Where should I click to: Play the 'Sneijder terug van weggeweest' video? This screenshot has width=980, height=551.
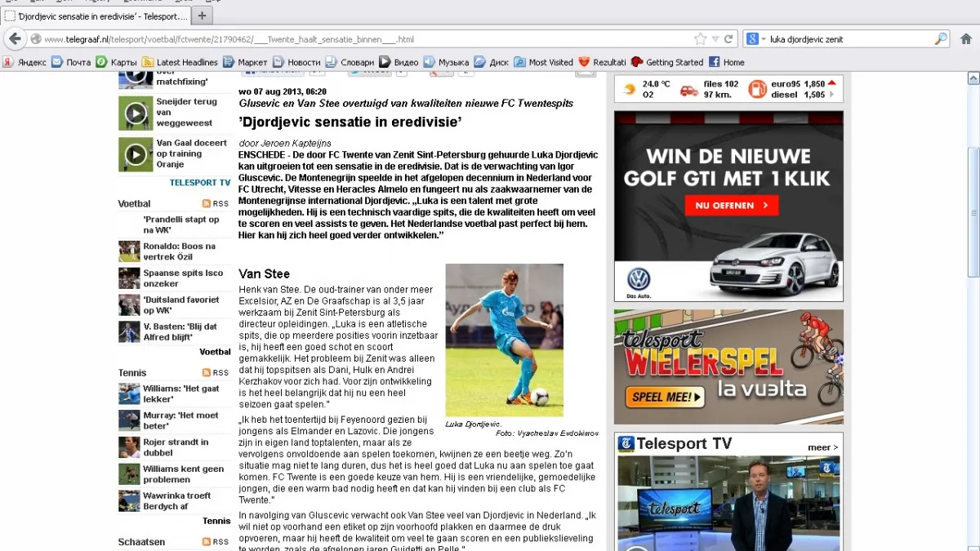coord(136,113)
